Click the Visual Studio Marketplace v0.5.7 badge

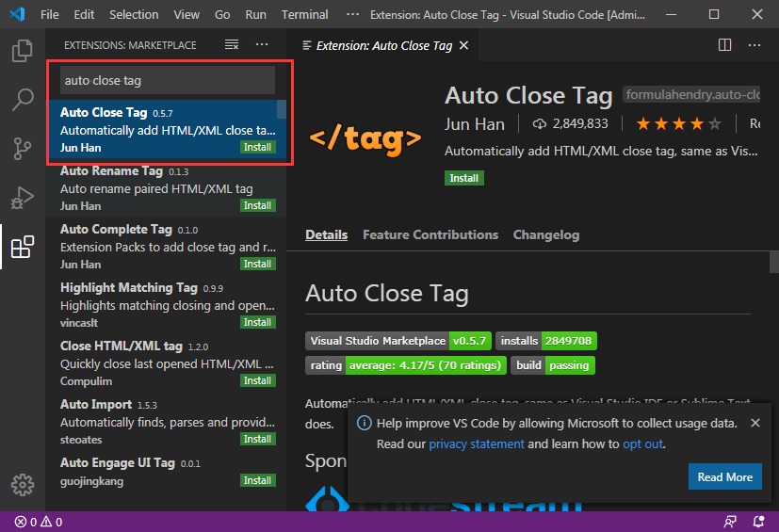coord(398,341)
